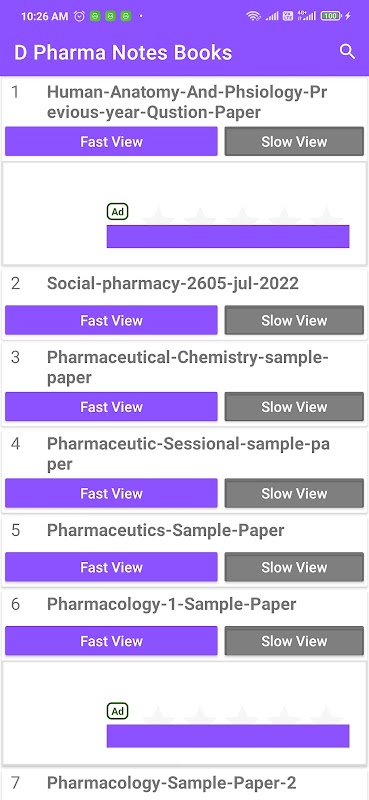Viewport: 369px width, 800px height.
Task: Select the Pharmacology-Sample-Paper-2 list item
Action: (x=184, y=783)
